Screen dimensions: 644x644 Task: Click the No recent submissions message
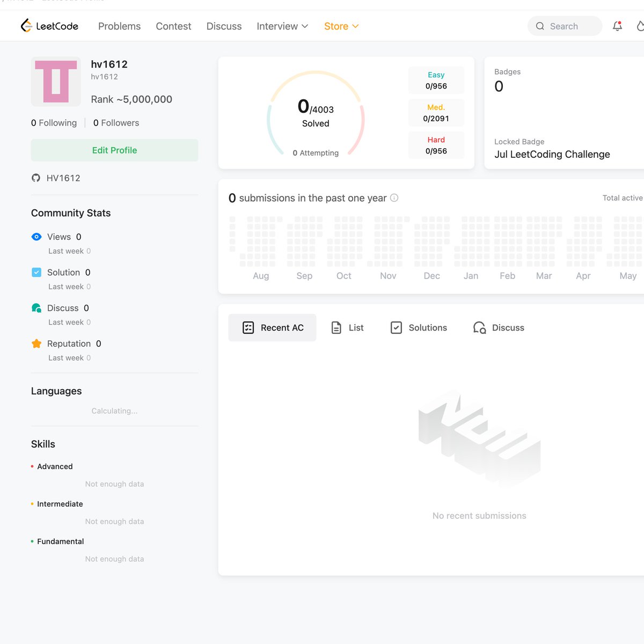coord(479,516)
